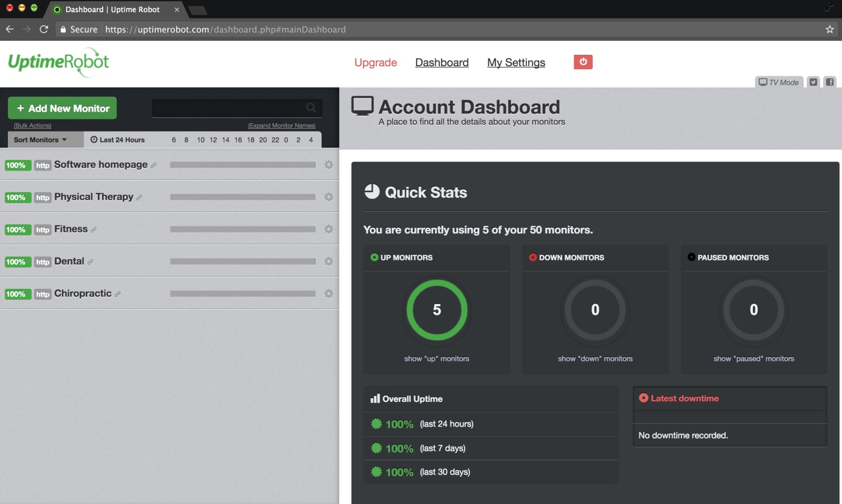Click the red logout power button
Image resolution: width=842 pixels, height=504 pixels.
click(x=583, y=62)
